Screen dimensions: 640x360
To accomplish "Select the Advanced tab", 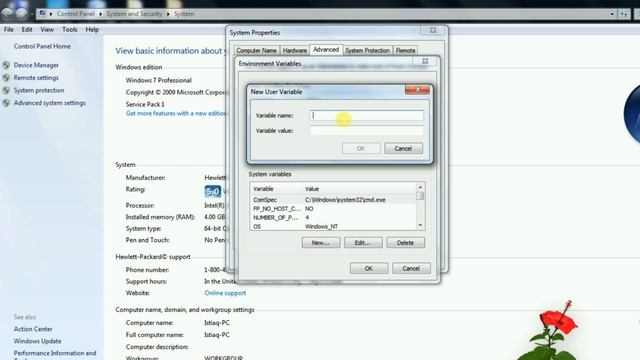I will point(326,50).
